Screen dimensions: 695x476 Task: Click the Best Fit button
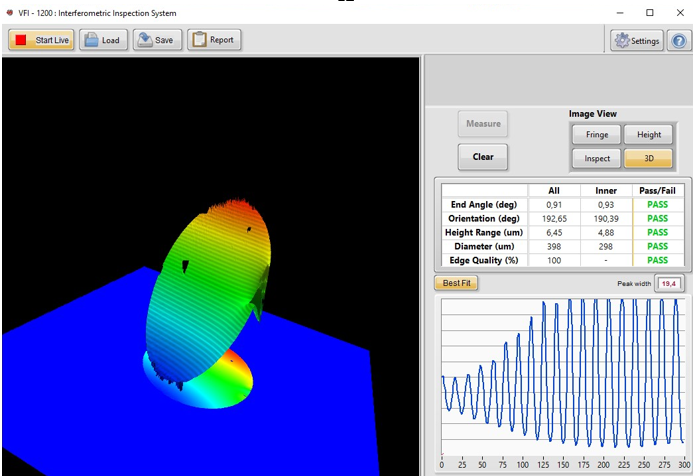click(x=457, y=283)
